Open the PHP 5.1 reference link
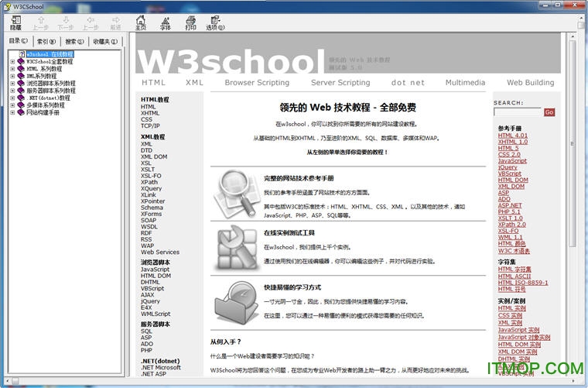Viewport: 588px width, 388px height. tap(509, 211)
